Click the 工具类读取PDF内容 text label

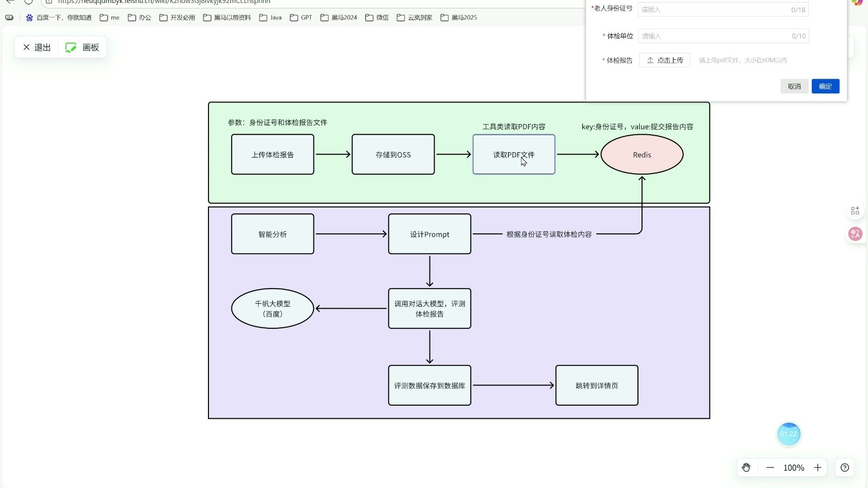pos(514,127)
